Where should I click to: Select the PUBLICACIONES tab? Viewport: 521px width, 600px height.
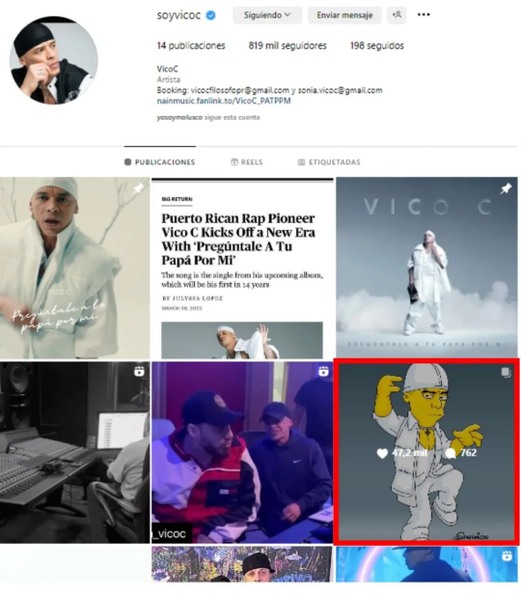pos(160,162)
